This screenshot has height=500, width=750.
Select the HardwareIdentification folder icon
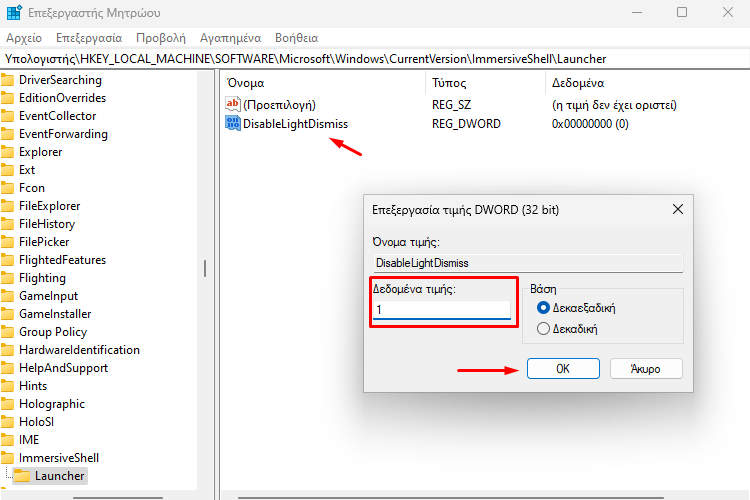(7, 350)
